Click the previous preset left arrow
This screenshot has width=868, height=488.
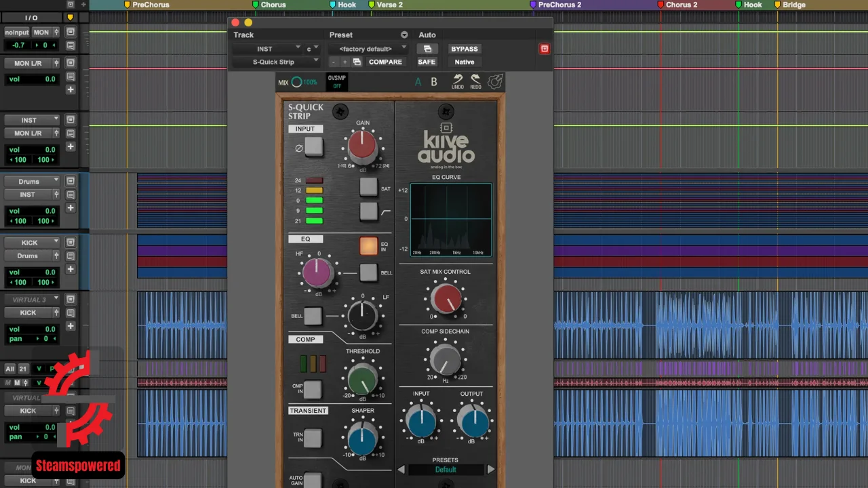coord(401,469)
